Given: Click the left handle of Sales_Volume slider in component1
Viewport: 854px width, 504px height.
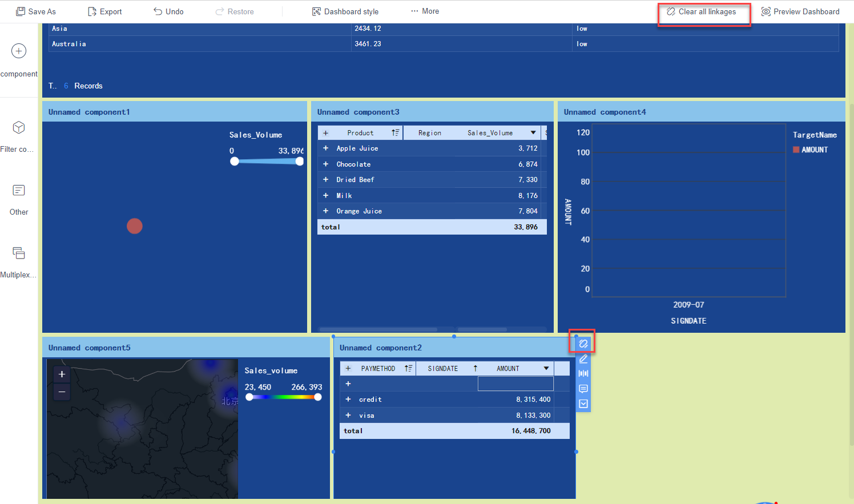Looking at the screenshot, I should click(235, 162).
